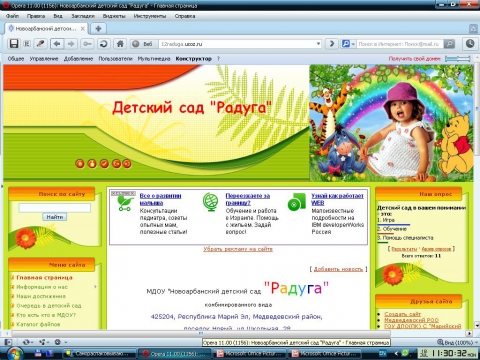The height and width of the screenshot is (360, 480).
Task: Open the Справка menu
Action: [185, 16]
